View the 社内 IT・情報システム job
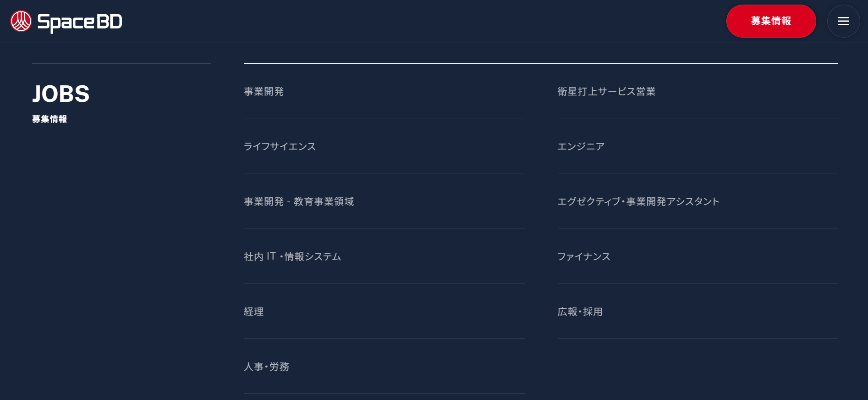 pyautogui.click(x=384, y=256)
